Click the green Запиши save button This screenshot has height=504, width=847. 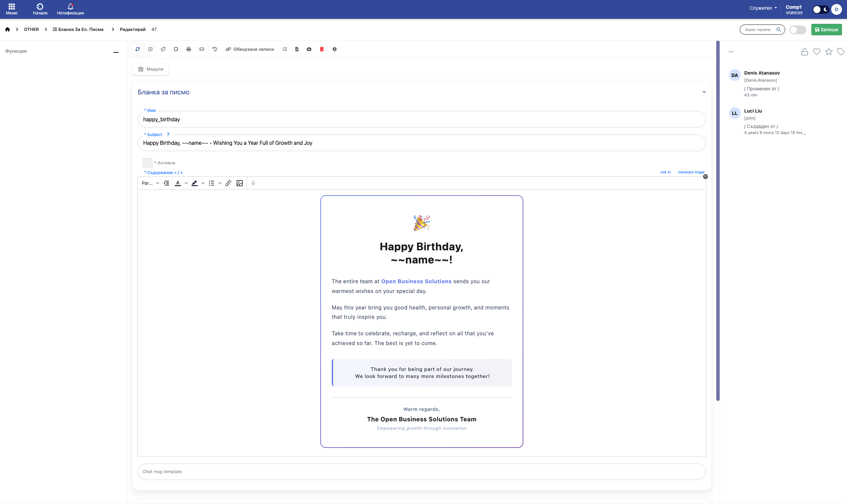pos(826,30)
